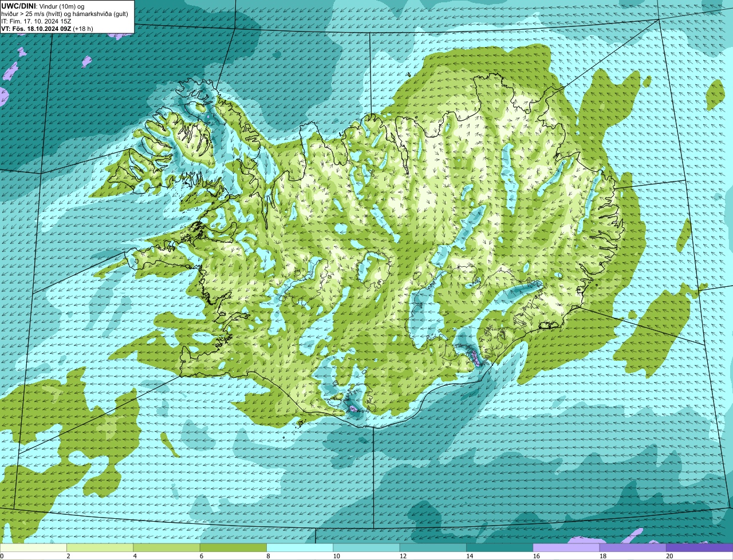Click the 'Vindur (10m) og' text
Screen dimensions: 733x560
point(62,6)
